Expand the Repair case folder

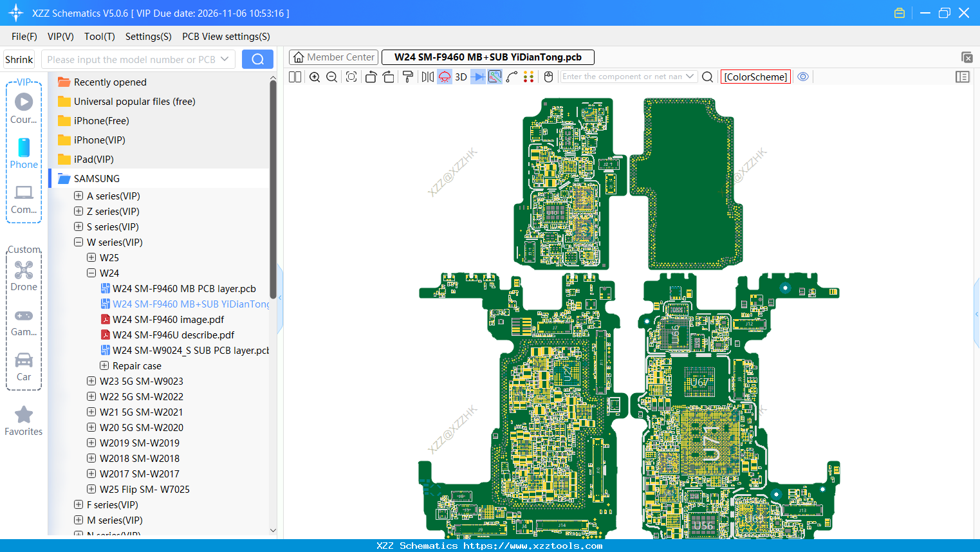[x=104, y=365]
